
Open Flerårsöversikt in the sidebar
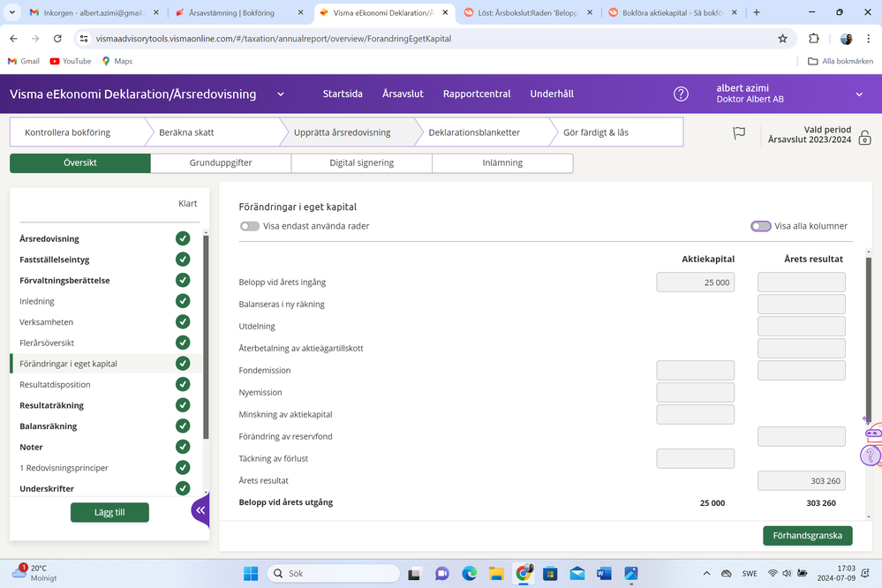(47, 343)
